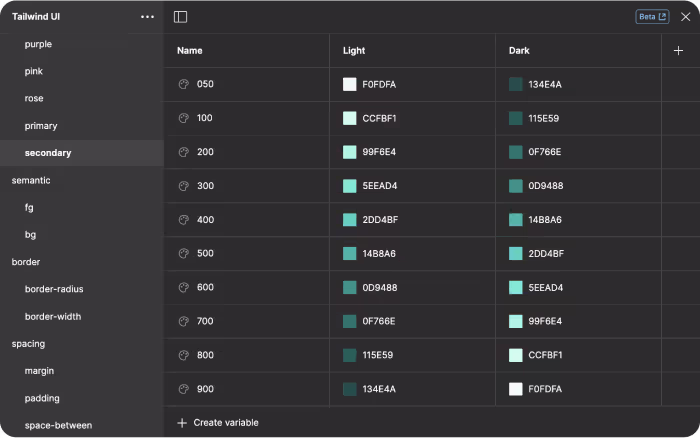Click the Light swatch 2DD4BF for 400

(x=350, y=220)
